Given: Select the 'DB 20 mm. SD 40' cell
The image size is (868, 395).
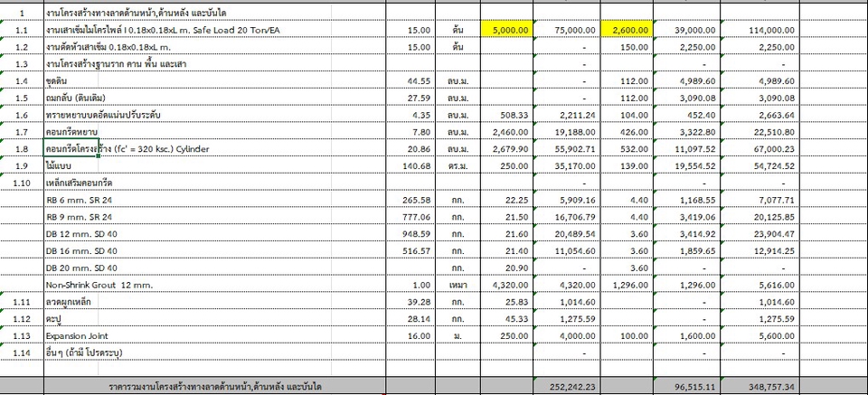Looking at the screenshot, I should [213, 268].
